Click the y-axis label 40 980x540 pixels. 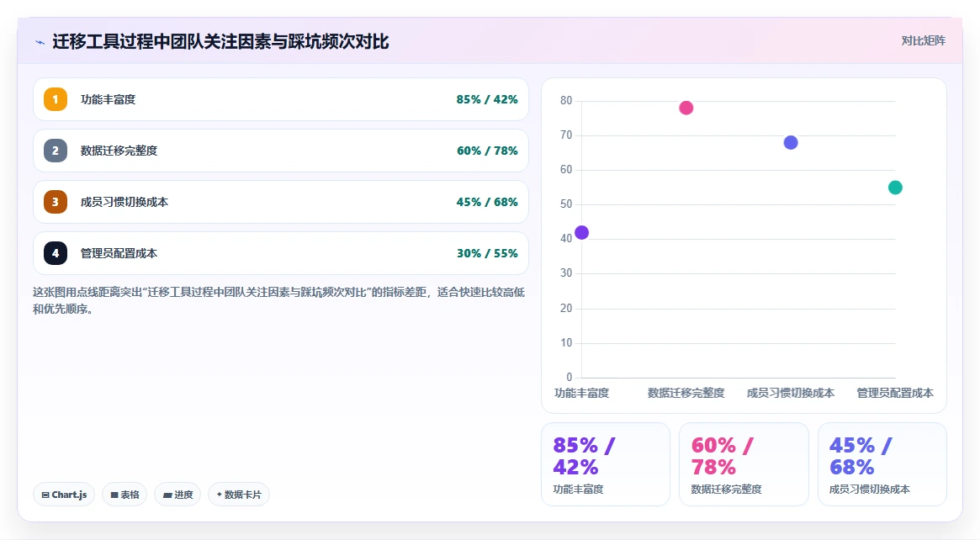pos(566,239)
